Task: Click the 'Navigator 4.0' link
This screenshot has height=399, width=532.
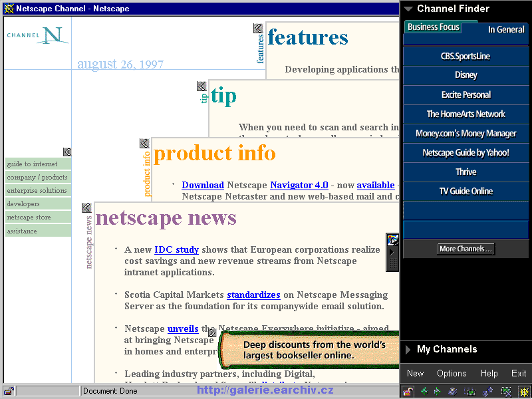Action: [x=299, y=186]
